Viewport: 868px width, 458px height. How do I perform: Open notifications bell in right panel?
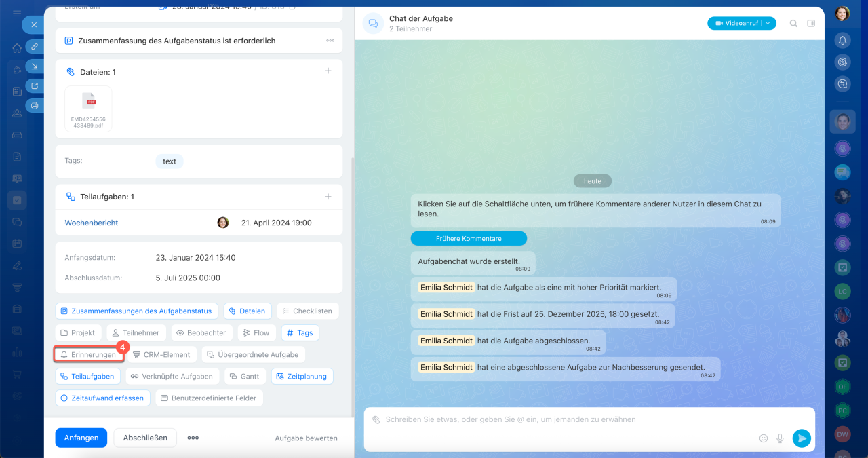coord(842,40)
